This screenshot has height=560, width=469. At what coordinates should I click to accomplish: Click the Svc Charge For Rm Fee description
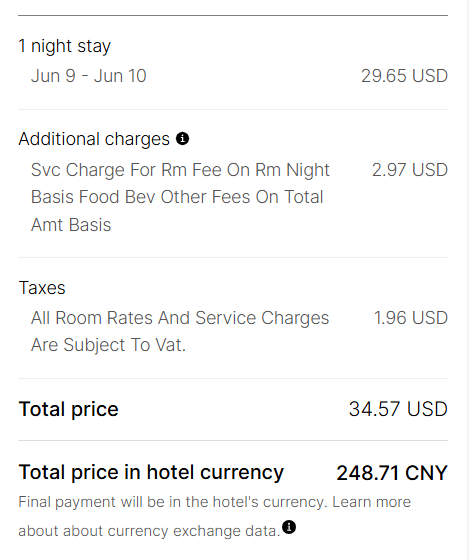(180, 198)
